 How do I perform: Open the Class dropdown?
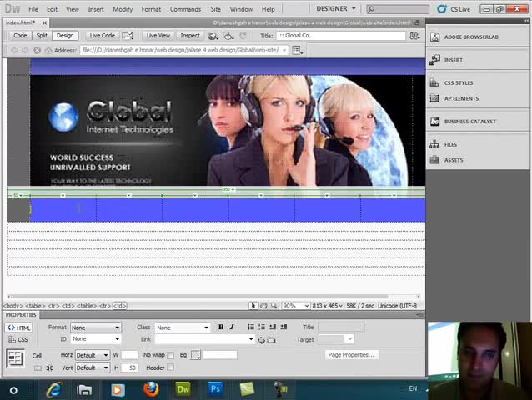[x=183, y=327]
